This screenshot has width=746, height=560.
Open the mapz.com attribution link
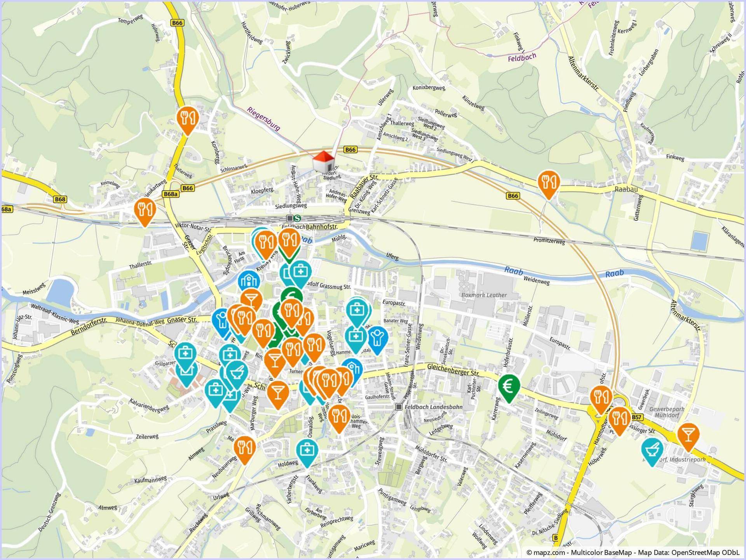click(549, 552)
